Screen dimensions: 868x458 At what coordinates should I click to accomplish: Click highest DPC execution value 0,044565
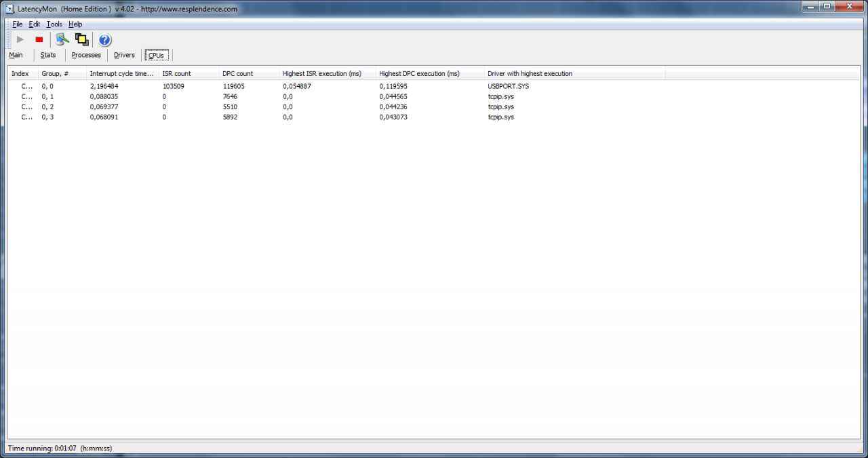(x=393, y=96)
